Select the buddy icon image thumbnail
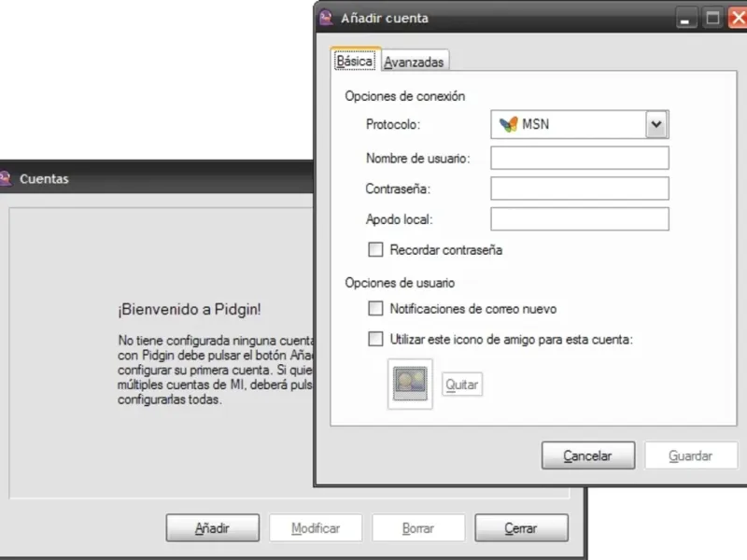The width and height of the screenshot is (747, 560). click(410, 384)
